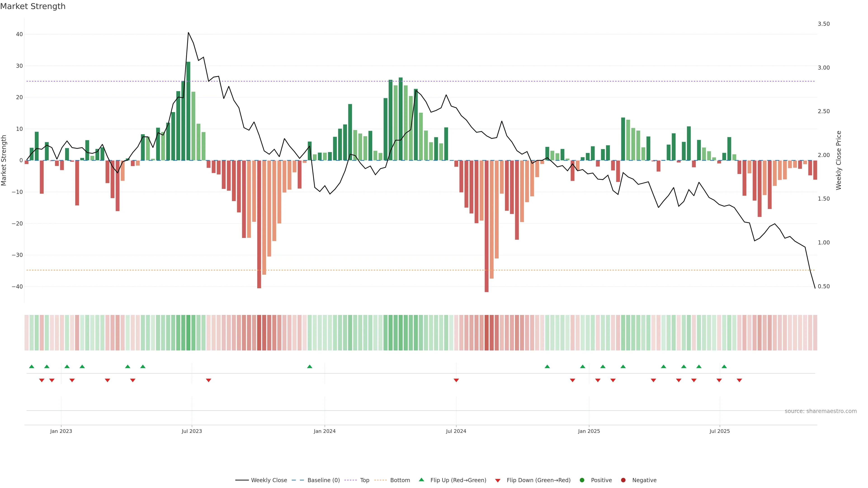Image resolution: width=868 pixels, height=488 pixels.
Task: Click the Jan 2024 x-axis label
Action: click(x=325, y=431)
